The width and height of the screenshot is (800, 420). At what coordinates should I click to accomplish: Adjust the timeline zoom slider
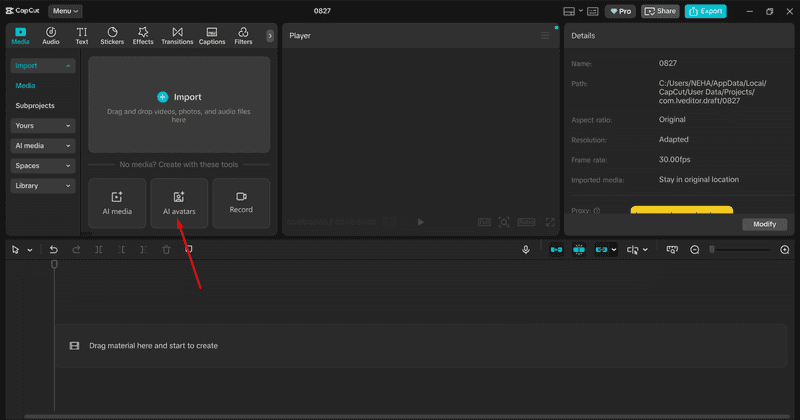[740, 250]
